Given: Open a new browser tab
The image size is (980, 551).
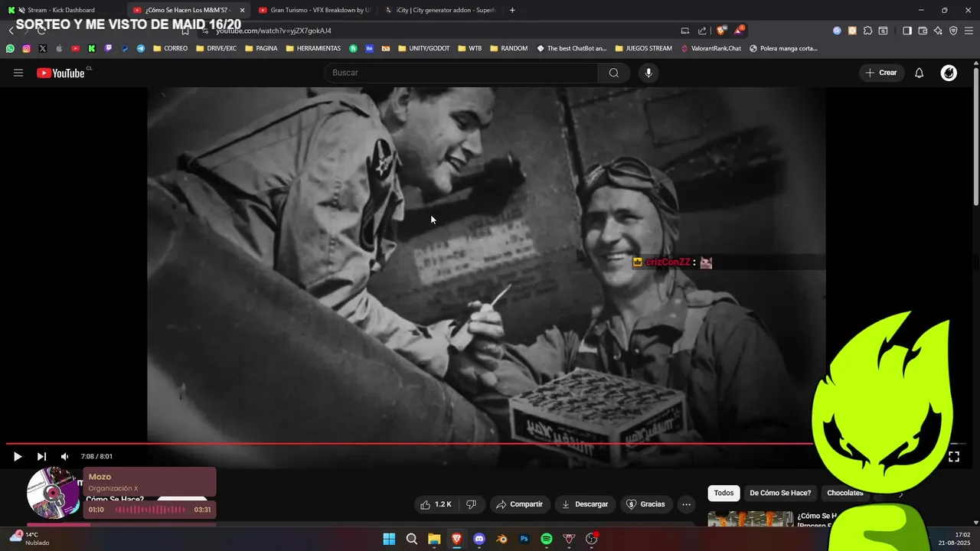Looking at the screenshot, I should (512, 10).
